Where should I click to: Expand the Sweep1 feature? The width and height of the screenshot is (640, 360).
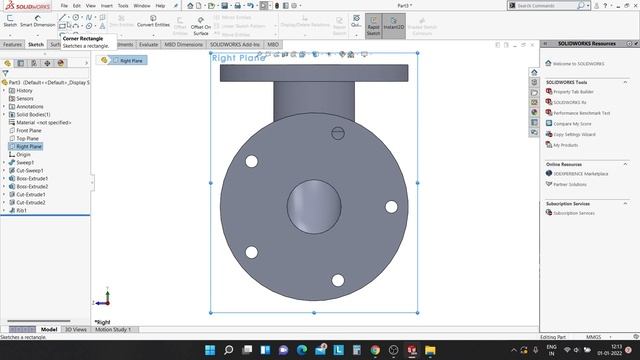4,162
